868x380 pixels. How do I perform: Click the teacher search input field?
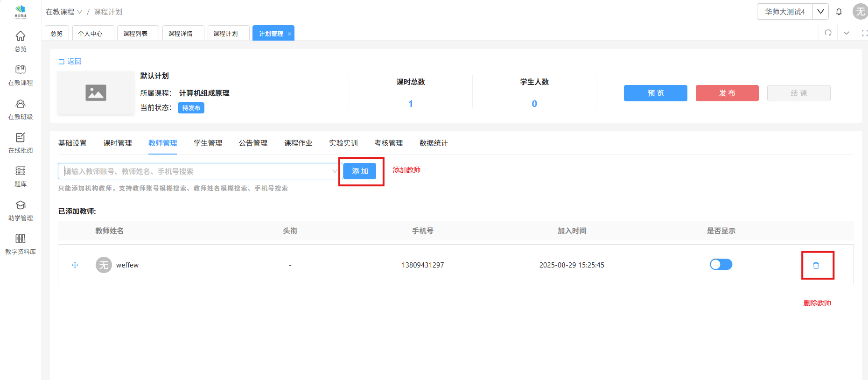coord(196,171)
